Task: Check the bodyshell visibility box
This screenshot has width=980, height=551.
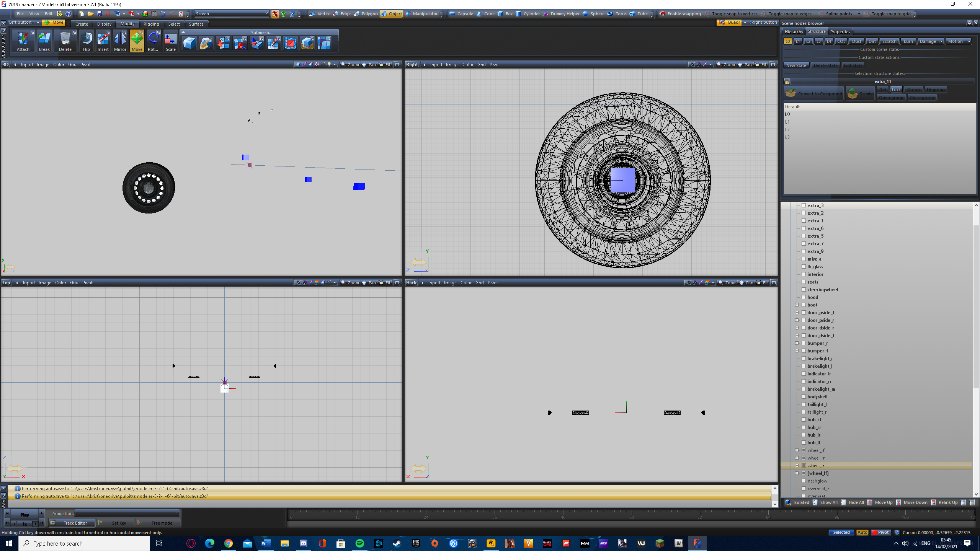Action: point(804,397)
